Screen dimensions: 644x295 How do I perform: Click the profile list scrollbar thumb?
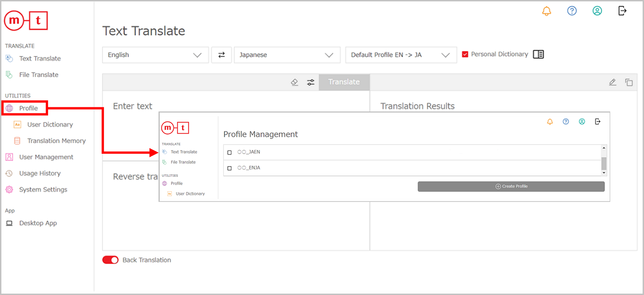[604, 164]
